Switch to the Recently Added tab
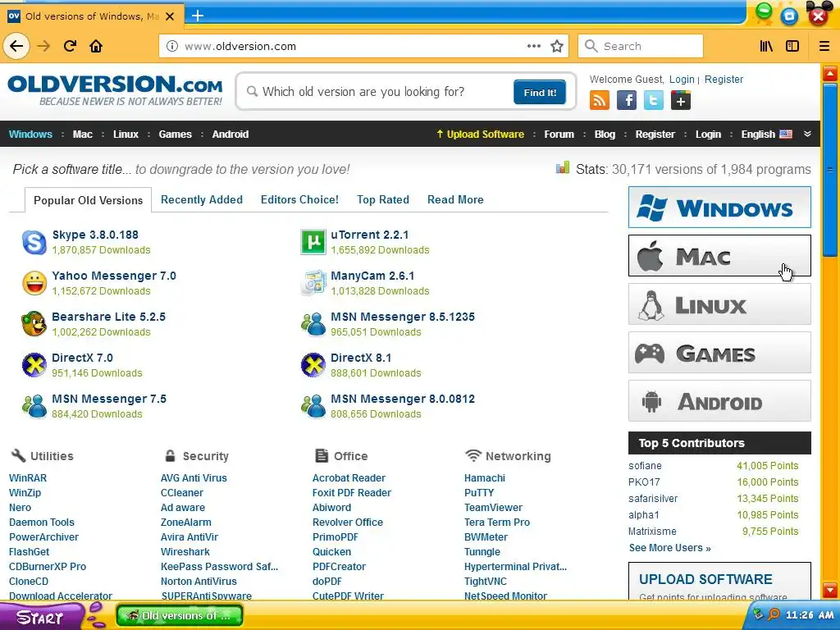Image resolution: width=840 pixels, height=630 pixels. click(202, 199)
